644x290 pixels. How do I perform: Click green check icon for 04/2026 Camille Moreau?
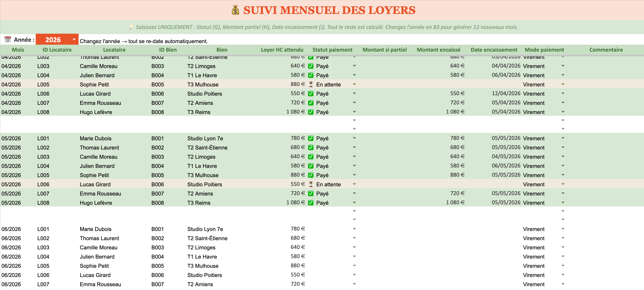pos(311,66)
